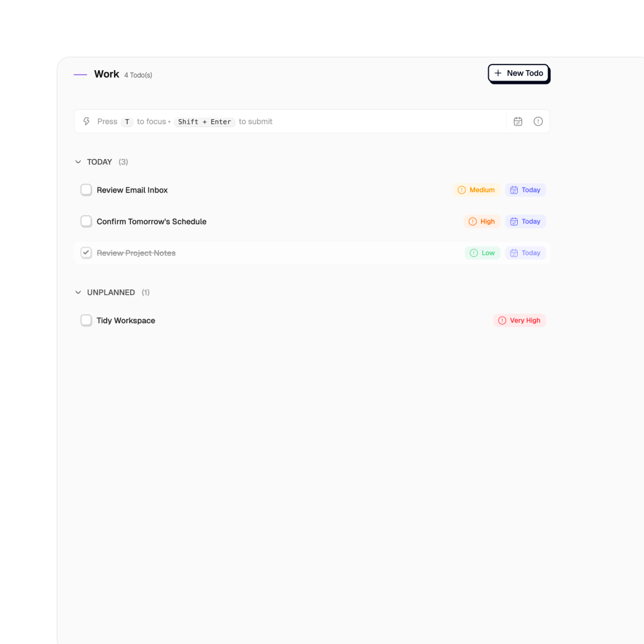Uncheck the Review Project Notes todo
Image resolution: width=644 pixels, height=644 pixels.
pos(86,253)
